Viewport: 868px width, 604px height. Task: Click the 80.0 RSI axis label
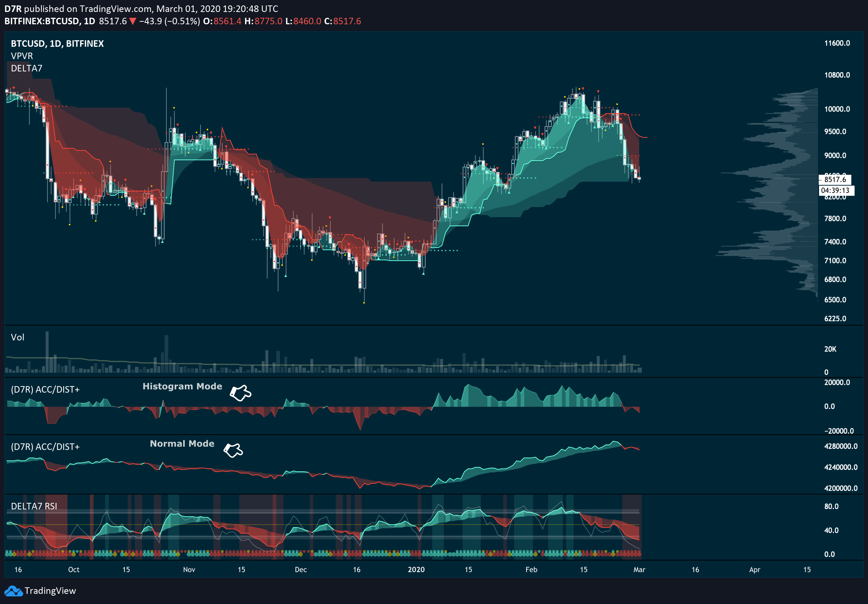pyautogui.click(x=831, y=506)
